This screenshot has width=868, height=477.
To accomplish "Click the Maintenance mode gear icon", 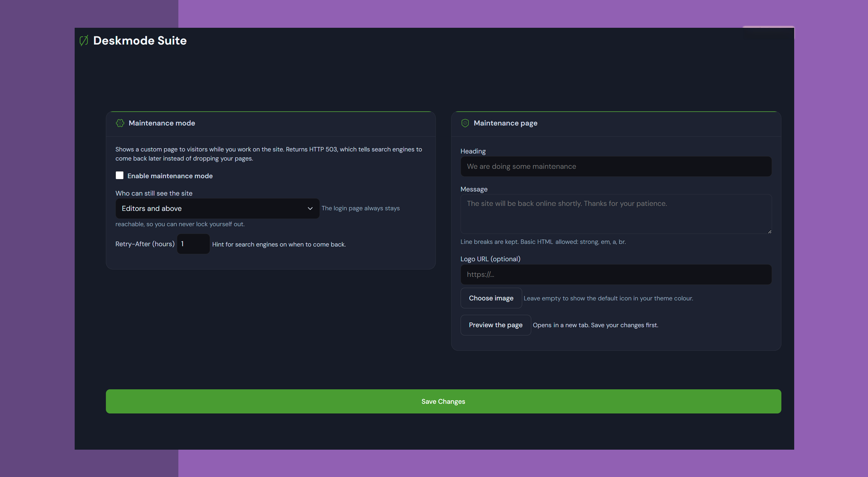I will [120, 123].
